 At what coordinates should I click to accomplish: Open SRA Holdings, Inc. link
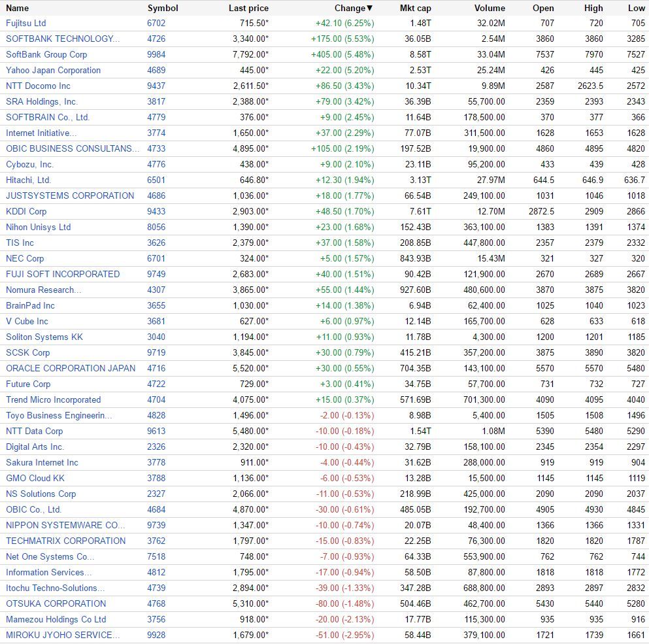tap(42, 102)
